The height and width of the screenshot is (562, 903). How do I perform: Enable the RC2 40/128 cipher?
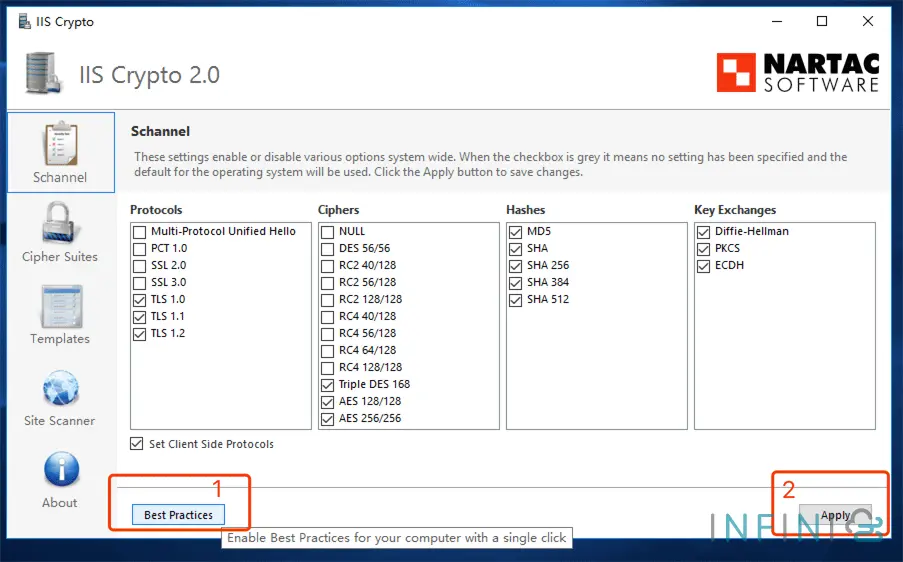[327, 266]
